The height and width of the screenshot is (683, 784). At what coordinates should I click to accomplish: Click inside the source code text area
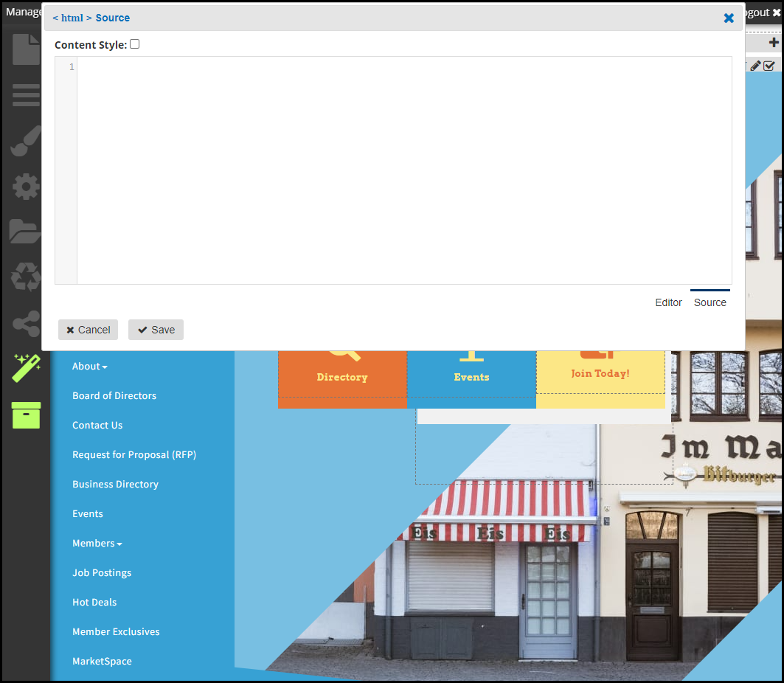coord(404,170)
